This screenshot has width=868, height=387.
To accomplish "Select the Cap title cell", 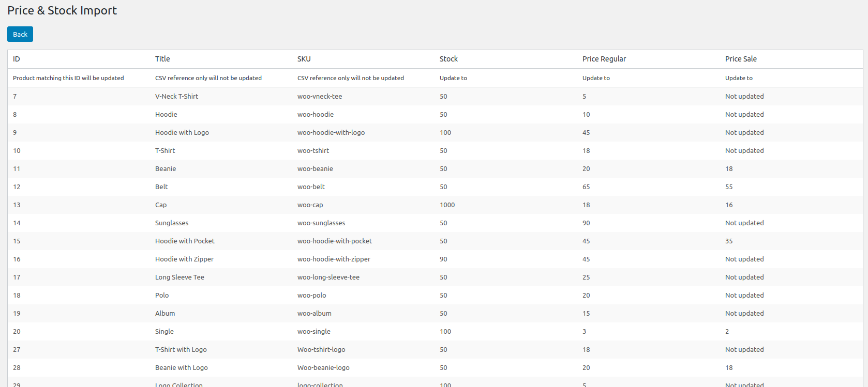I will tap(161, 205).
